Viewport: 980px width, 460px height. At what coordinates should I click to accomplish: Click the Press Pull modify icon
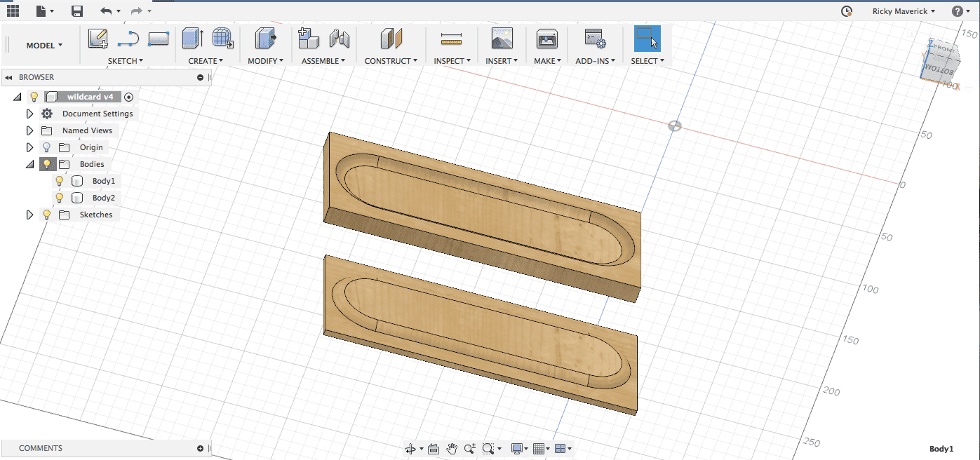pos(265,39)
